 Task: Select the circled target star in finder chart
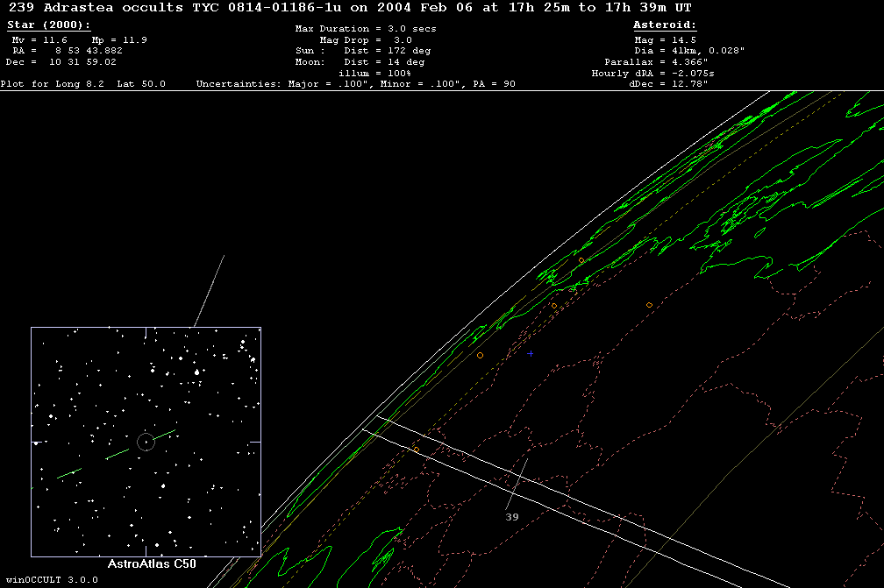tap(146, 442)
